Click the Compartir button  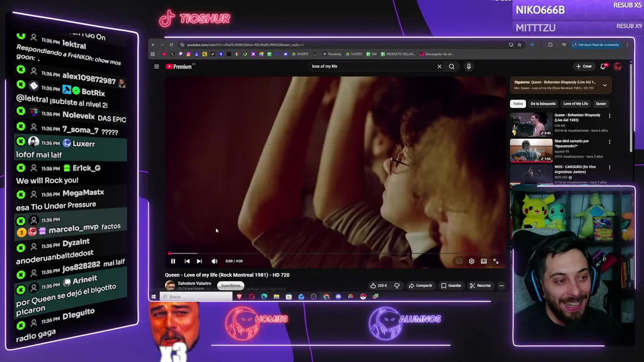click(x=421, y=286)
